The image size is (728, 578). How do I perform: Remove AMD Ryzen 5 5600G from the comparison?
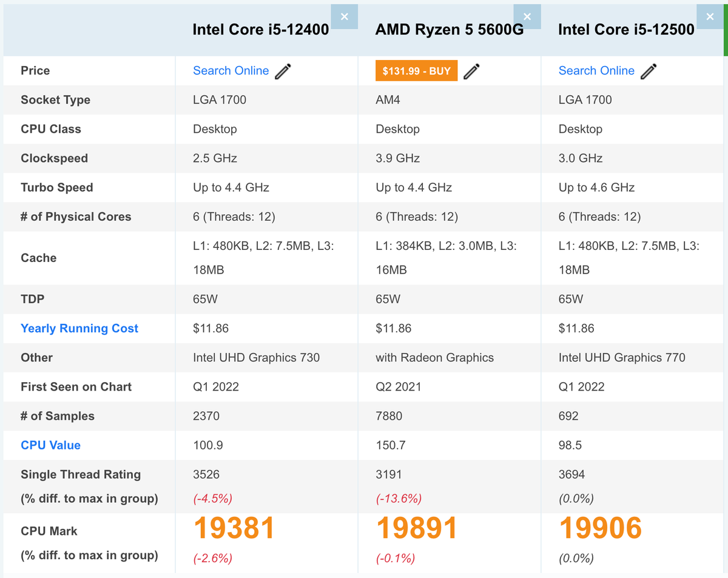coord(527,16)
